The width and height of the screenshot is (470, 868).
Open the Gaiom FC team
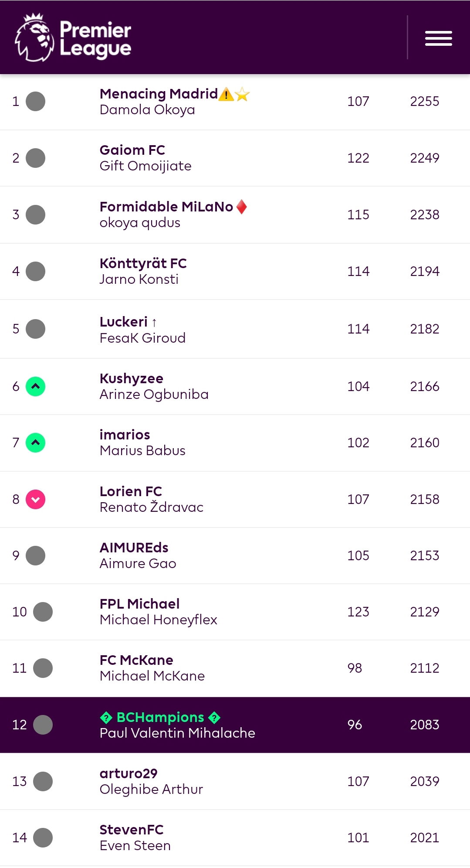coord(132,150)
